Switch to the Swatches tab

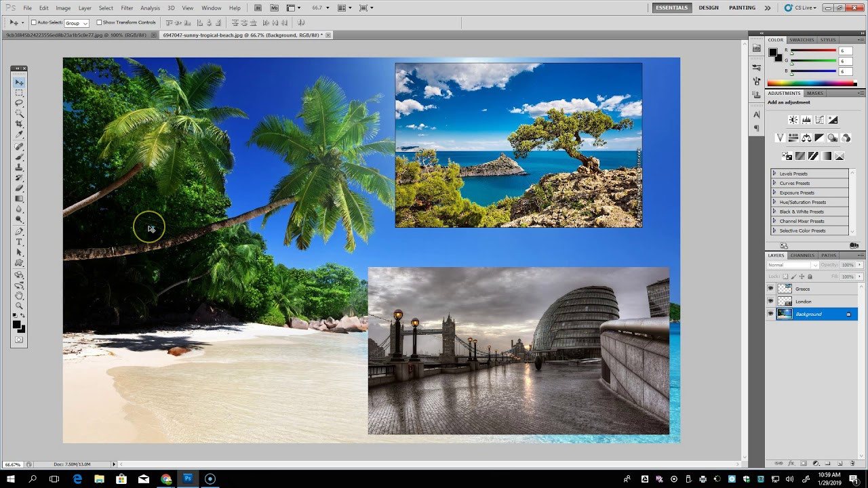click(x=802, y=40)
